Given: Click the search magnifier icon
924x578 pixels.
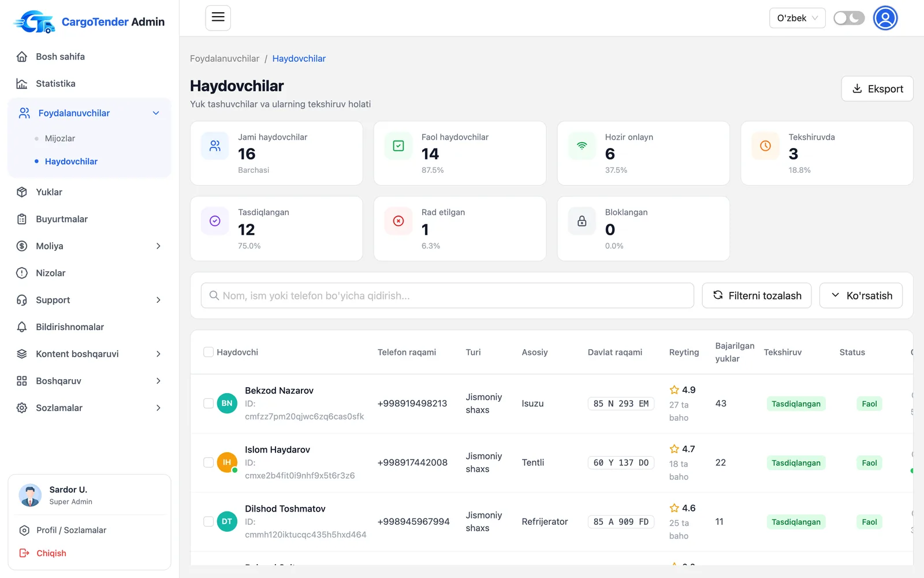Looking at the screenshot, I should click(214, 295).
